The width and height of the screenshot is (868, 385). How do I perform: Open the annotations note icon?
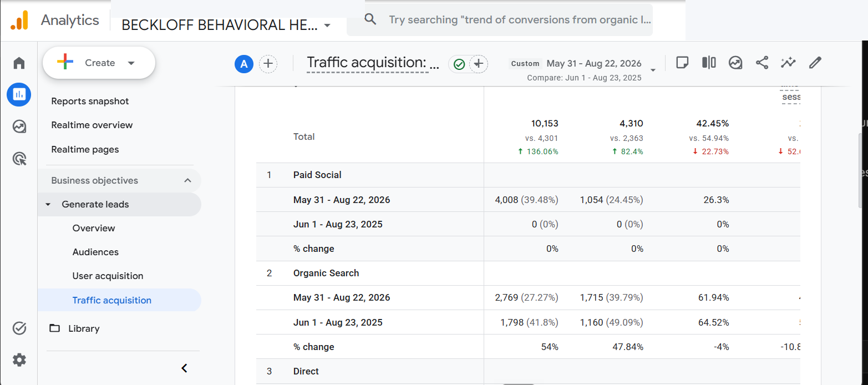(x=682, y=63)
